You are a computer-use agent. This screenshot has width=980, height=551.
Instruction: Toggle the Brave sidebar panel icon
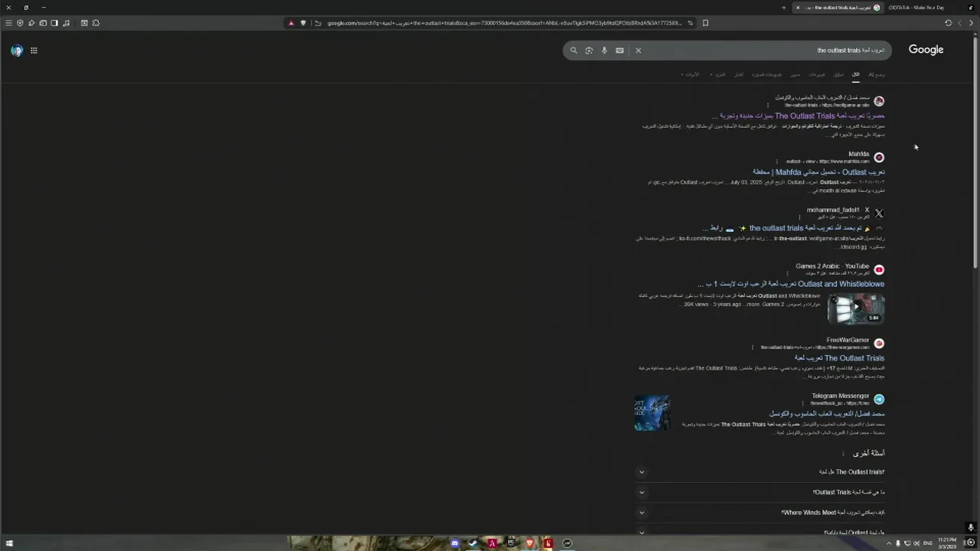(54, 23)
